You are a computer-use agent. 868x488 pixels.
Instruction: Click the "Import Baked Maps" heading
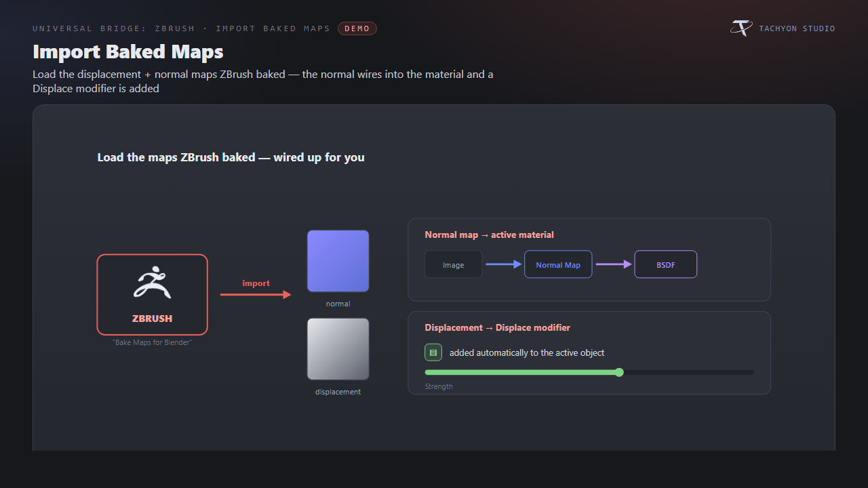(x=128, y=52)
